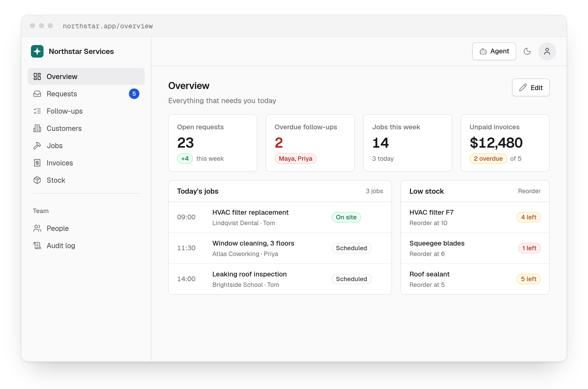Click the People users icon
The image size is (588, 389).
(x=37, y=228)
